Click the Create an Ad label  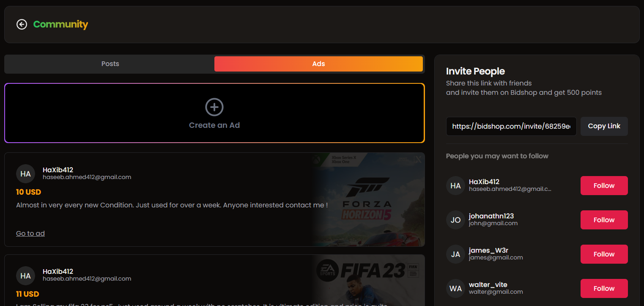click(214, 125)
